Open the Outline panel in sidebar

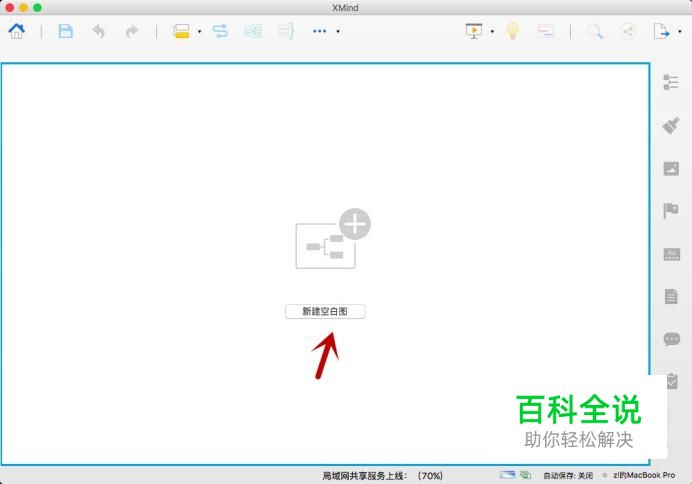[x=671, y=83]
